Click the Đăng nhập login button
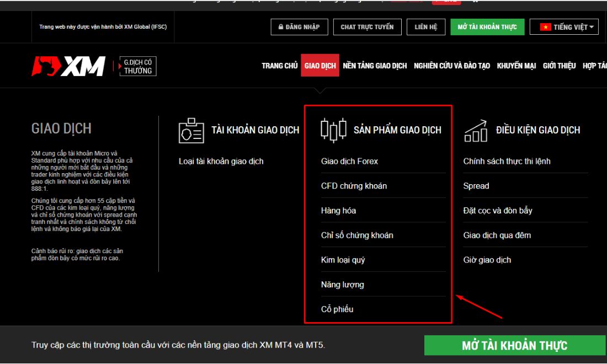 point(299,27)
